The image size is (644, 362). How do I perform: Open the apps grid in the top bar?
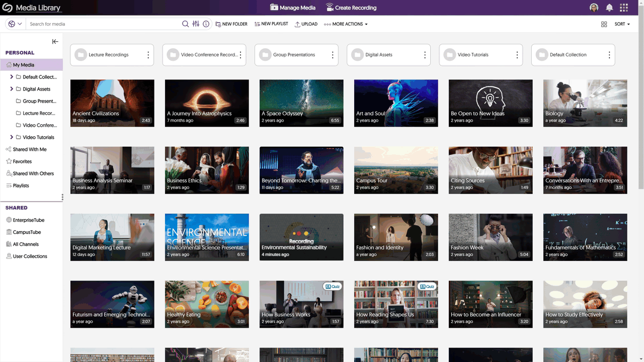[x=623, y=7]
